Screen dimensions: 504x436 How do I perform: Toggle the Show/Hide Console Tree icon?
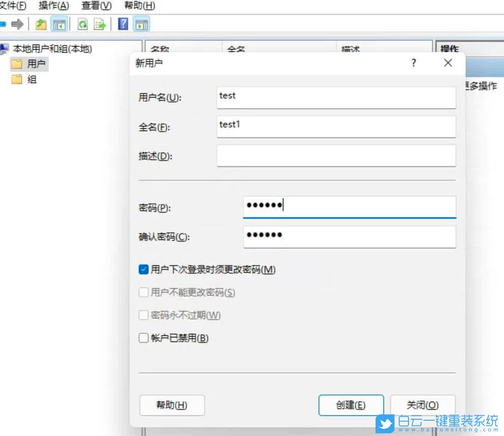59,24
